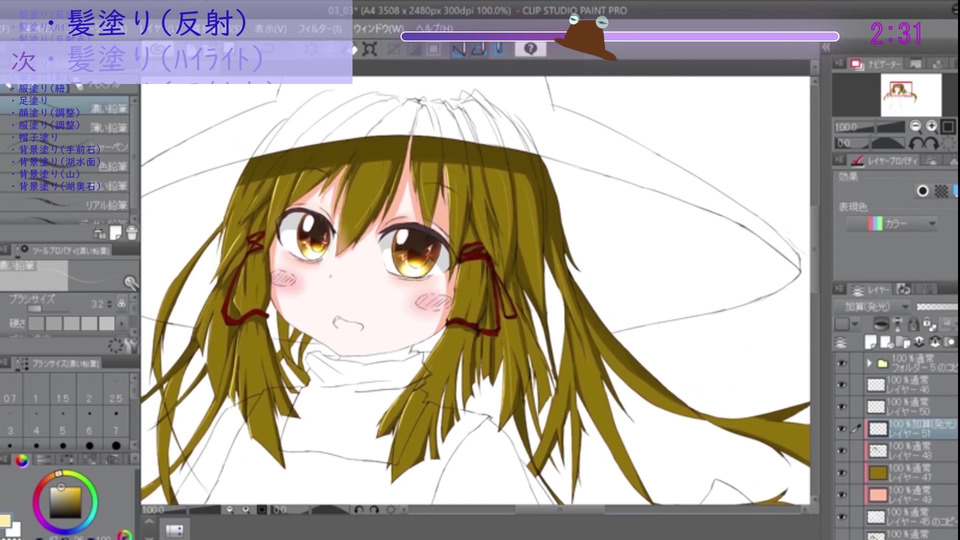The height and width of the screenshot is (540, 960).
Task: Click the question mark help icon in toolbar
Action: 530,49
